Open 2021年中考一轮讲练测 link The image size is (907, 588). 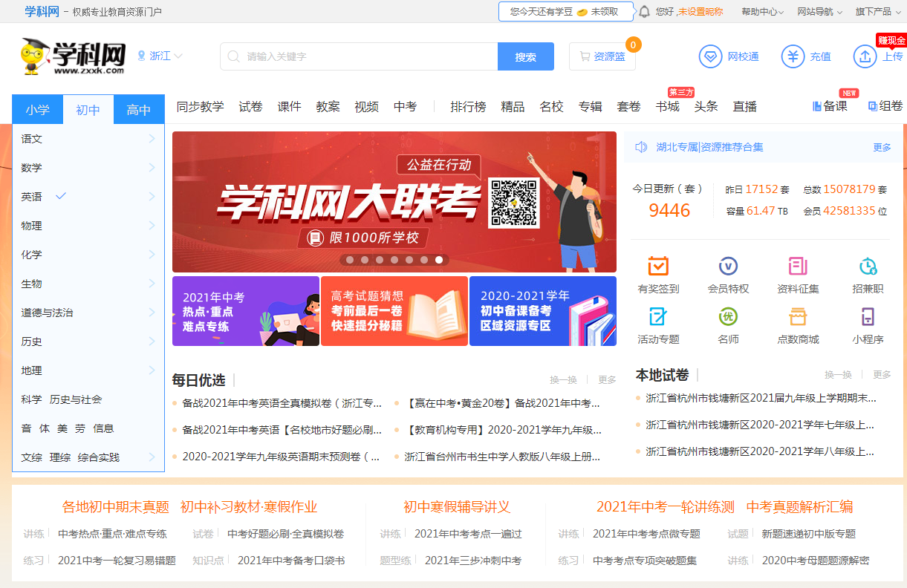pos(666,507)
